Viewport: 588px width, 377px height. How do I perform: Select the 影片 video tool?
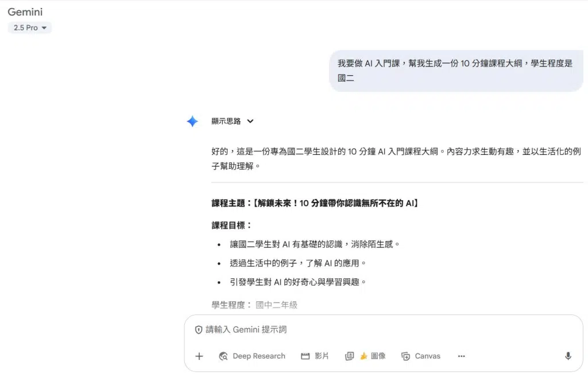(315, 356)
